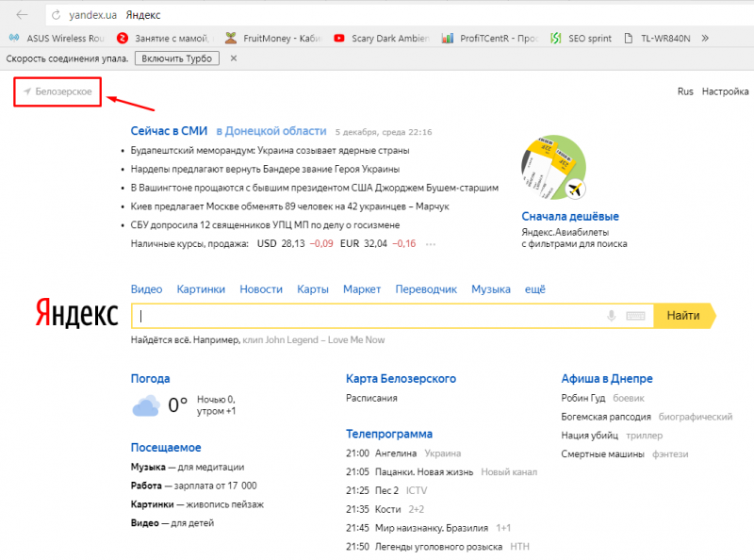This screenshot has height=560, width=754.
Task: Open the virtual keyboard icon
Action: (635, 316)
